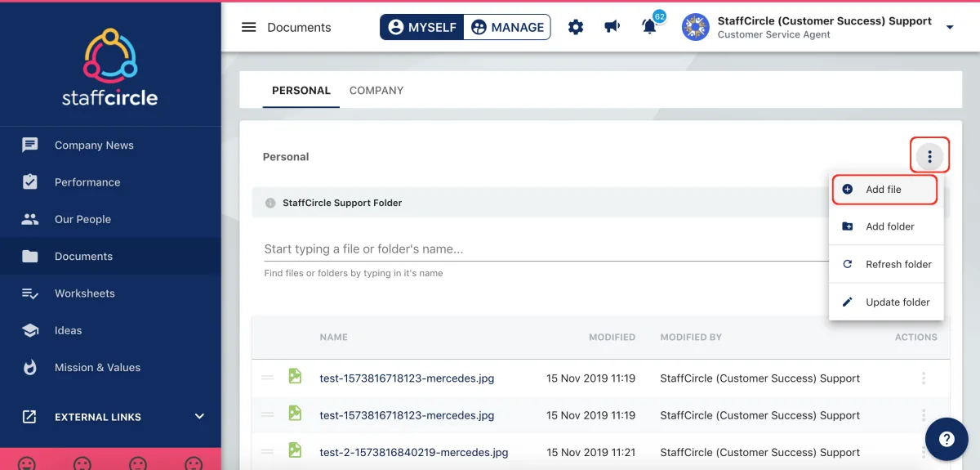Open test-2-1573816840219-mercedes.jpg file
This screenshot has width=980, height=470.
tap(414, 452)
